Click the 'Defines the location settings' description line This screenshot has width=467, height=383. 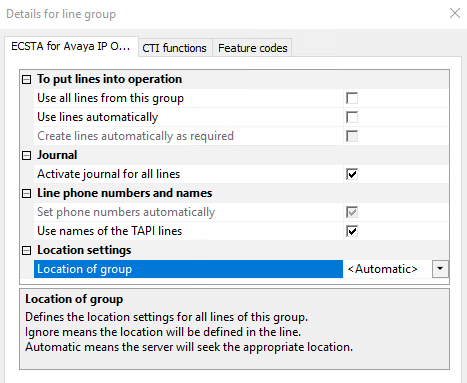pyautogui.click(x=166, y=317)
